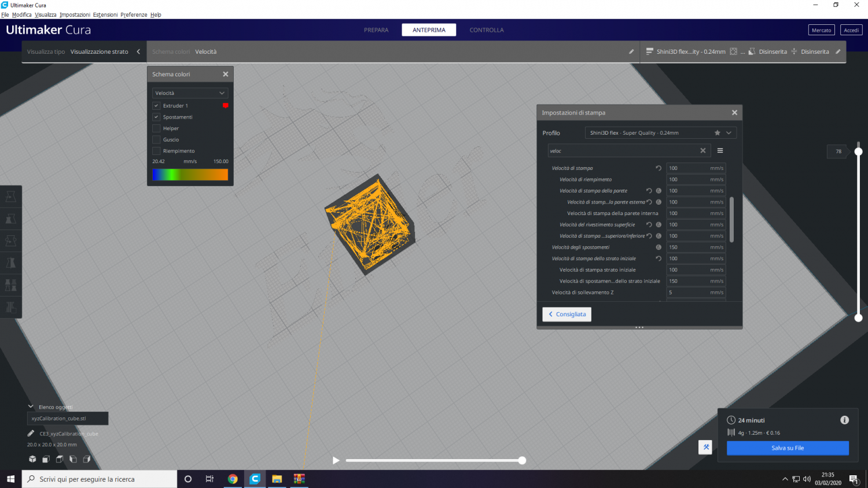Viewport: 868px width, 488px height.
Task: Click the function icon for Velocità degli spostamenti
Action: coord(659,247)
